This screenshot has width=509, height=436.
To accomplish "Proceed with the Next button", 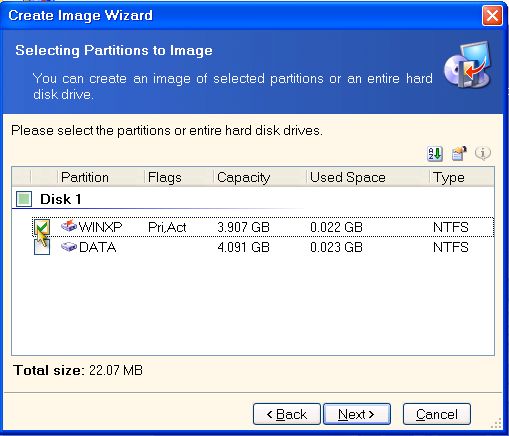I will click(357, 414).
